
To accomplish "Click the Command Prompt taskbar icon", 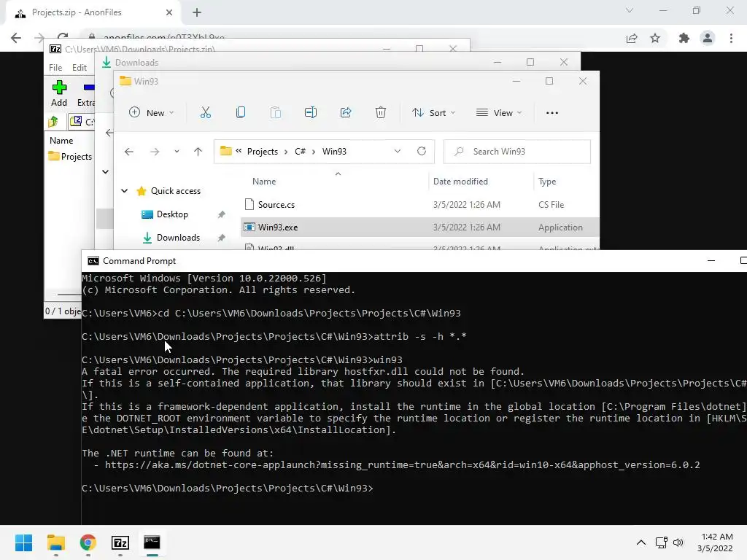I will [152, 542].
